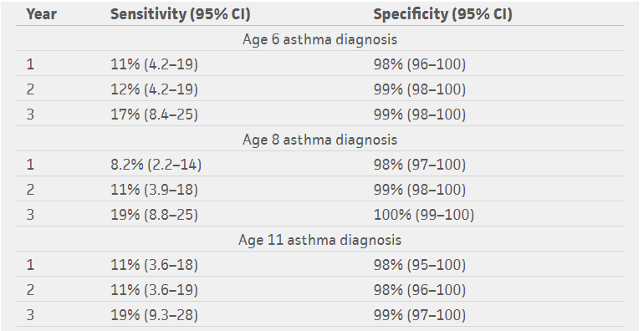
Task: Click specificity 98% (95–100) cell
Action: [x=420, y=265]
